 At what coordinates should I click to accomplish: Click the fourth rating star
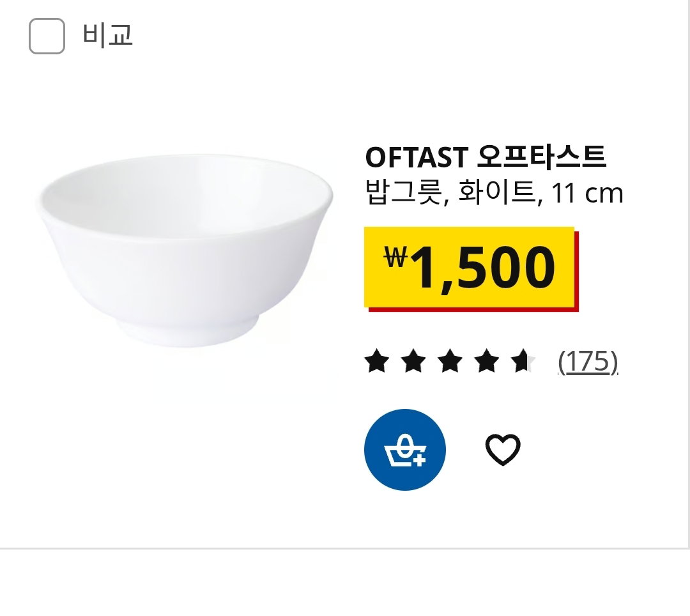click(486, 361)
